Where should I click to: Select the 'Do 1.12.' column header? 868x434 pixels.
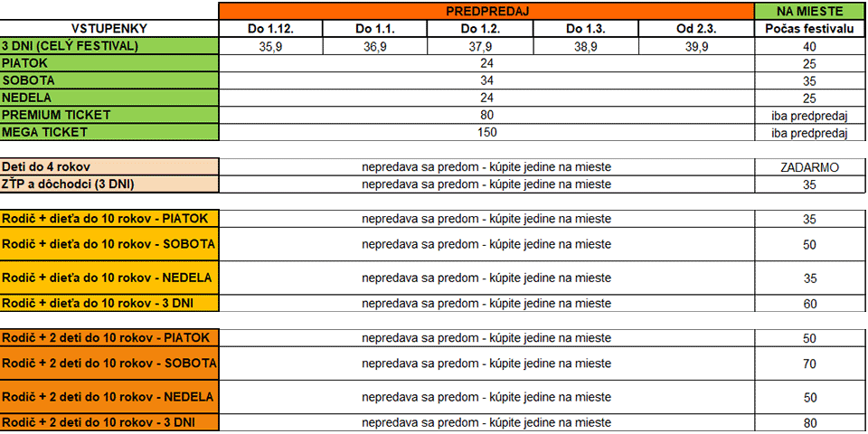pos(270,29)
